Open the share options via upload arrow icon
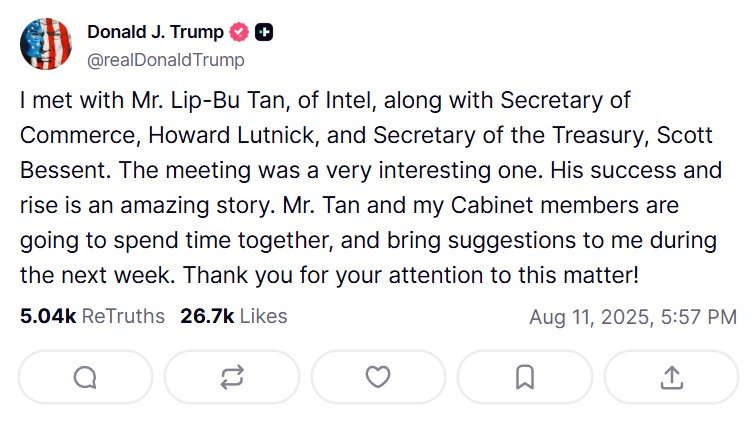The width and height of the screenshot is (752, 422). tap(671, 377)
